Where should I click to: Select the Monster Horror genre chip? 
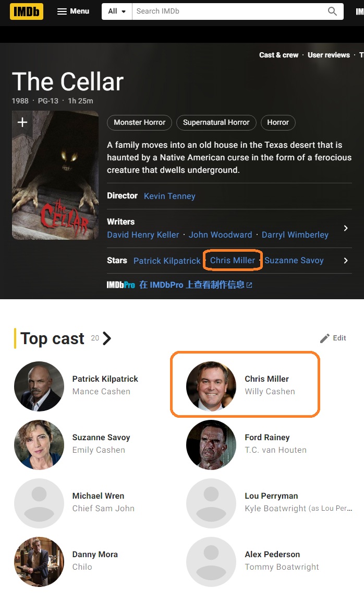click(x=139, y=122)
